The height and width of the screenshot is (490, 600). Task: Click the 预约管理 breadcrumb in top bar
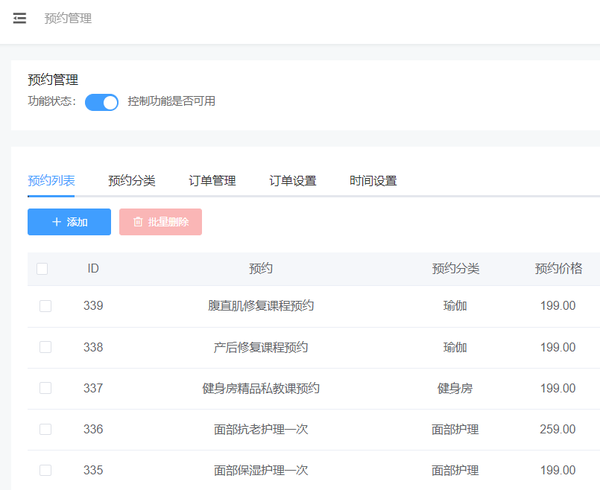pos(68,18)
